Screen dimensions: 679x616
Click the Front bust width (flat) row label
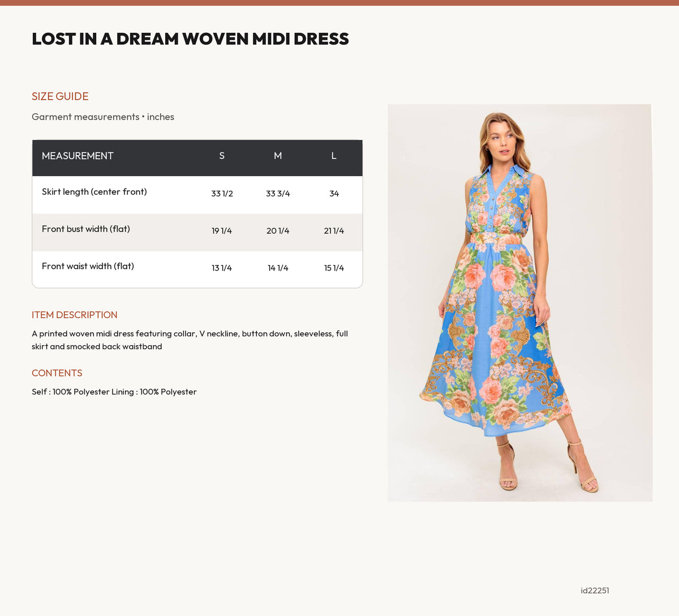[86, 229]
